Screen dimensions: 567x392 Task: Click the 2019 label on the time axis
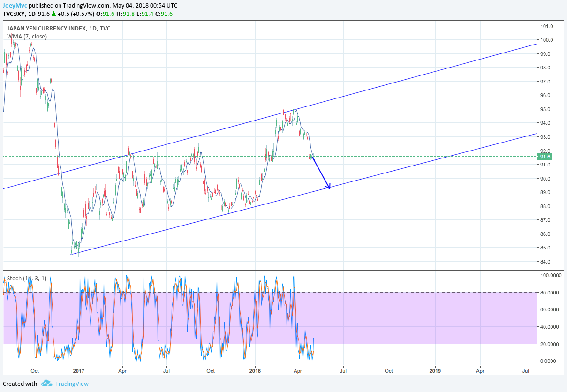click(435, 370)
